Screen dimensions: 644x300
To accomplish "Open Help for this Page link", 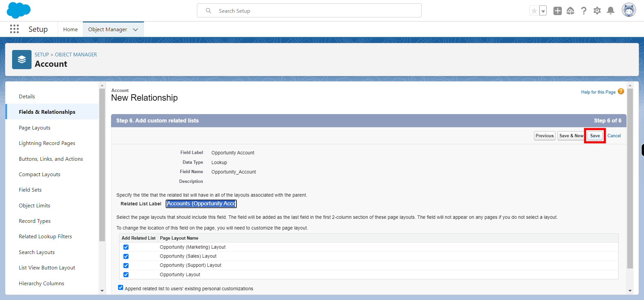I will click(598, 92).
